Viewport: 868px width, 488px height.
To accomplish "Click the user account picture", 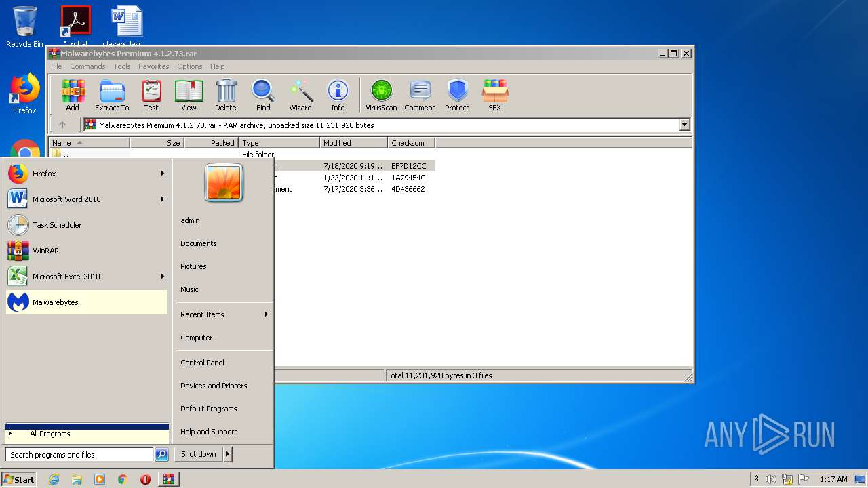I will (224, 183).
